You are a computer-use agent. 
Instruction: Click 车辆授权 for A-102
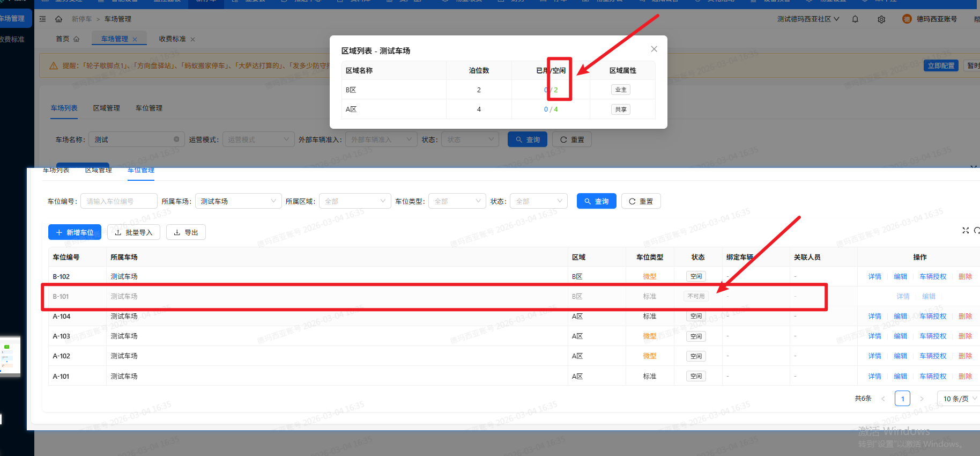pos(933,356)
